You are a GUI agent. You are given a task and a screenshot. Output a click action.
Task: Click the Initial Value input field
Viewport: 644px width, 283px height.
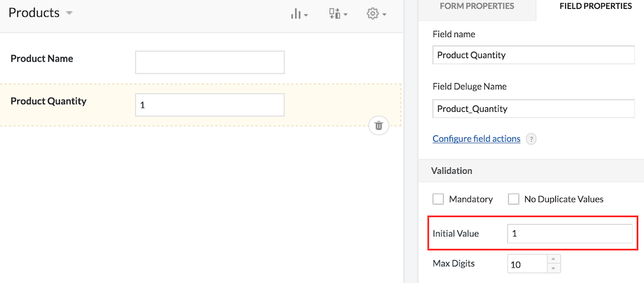tap(570, 234)
